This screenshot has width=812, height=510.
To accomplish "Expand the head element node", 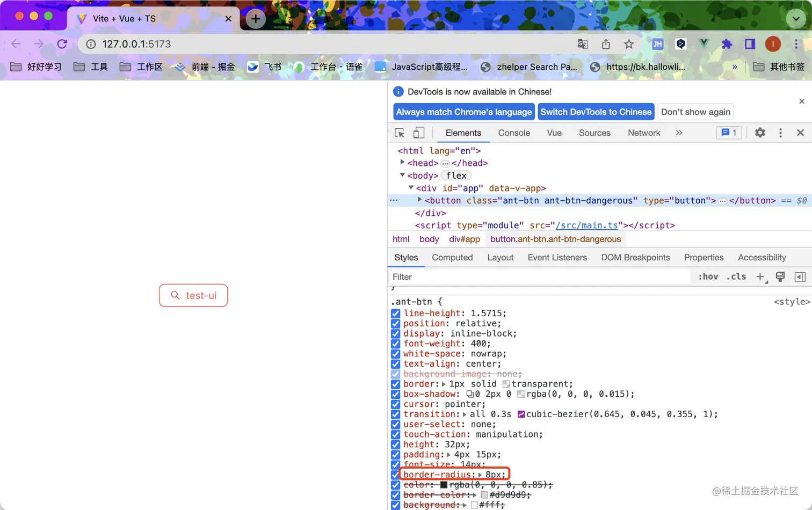I will click(402, 162).
